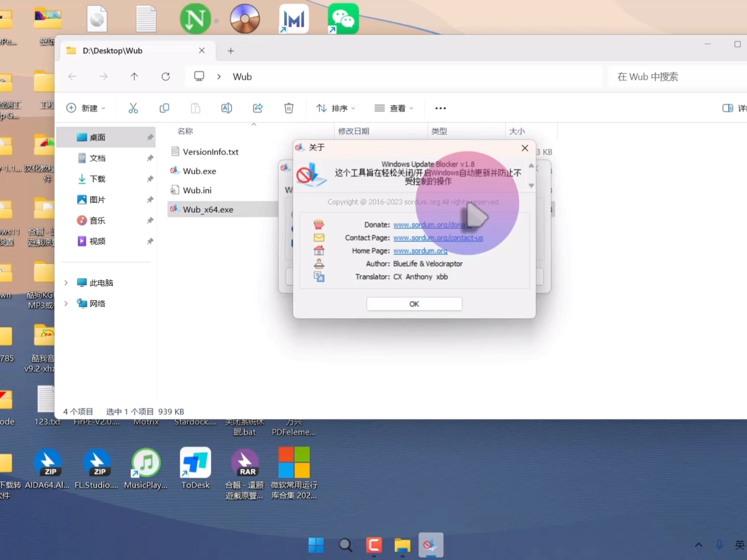Viewport: 747px width, 560px height.
Task: Toggle the details pane icon
Action: pyautogui.click(x=728, y=108)
